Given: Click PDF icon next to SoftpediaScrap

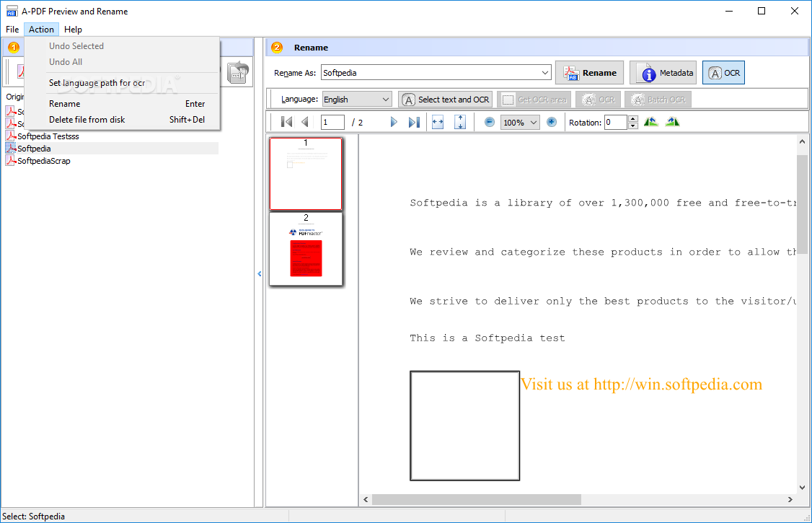Looking at the screenshot, I should tap(10, 161).
